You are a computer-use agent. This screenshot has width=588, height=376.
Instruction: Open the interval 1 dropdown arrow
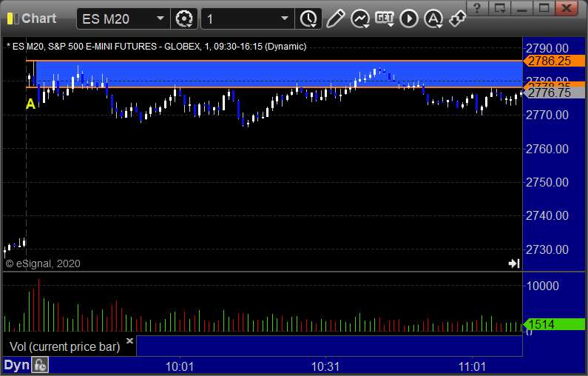tap(285, 19)
